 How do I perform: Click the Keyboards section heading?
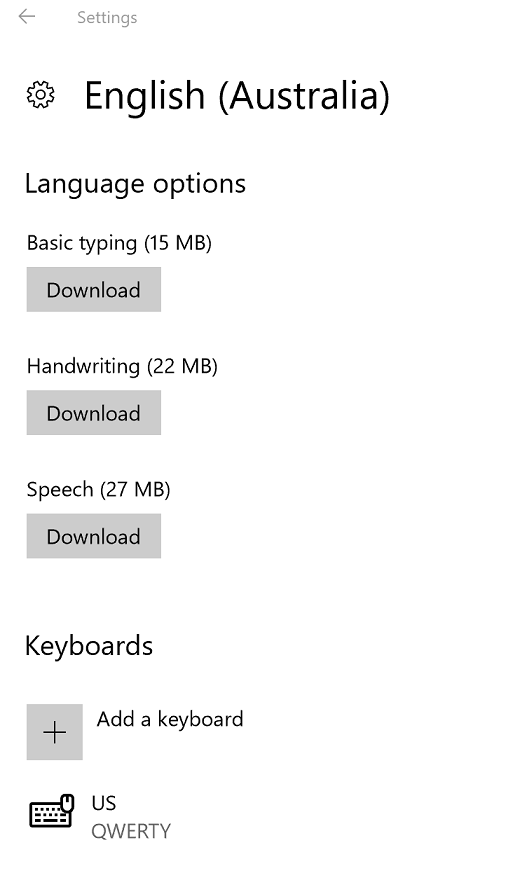point(89,646)
